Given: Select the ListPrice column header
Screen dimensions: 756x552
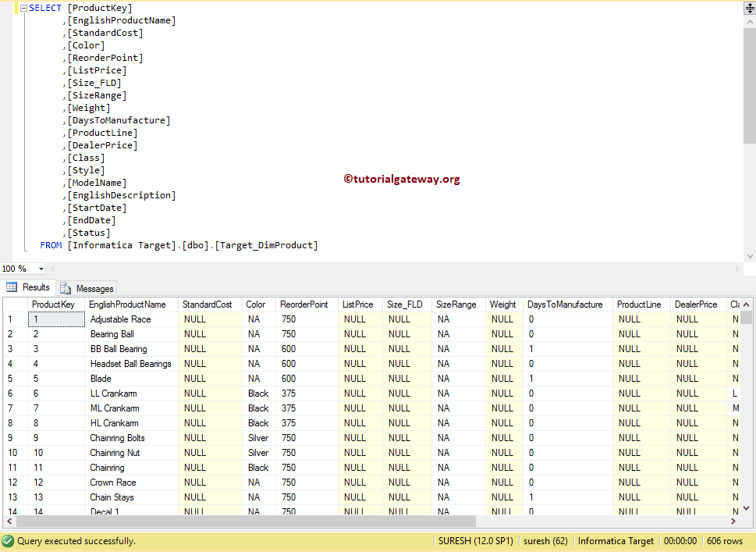Looking at the screenshot, I should pos(360,304).
